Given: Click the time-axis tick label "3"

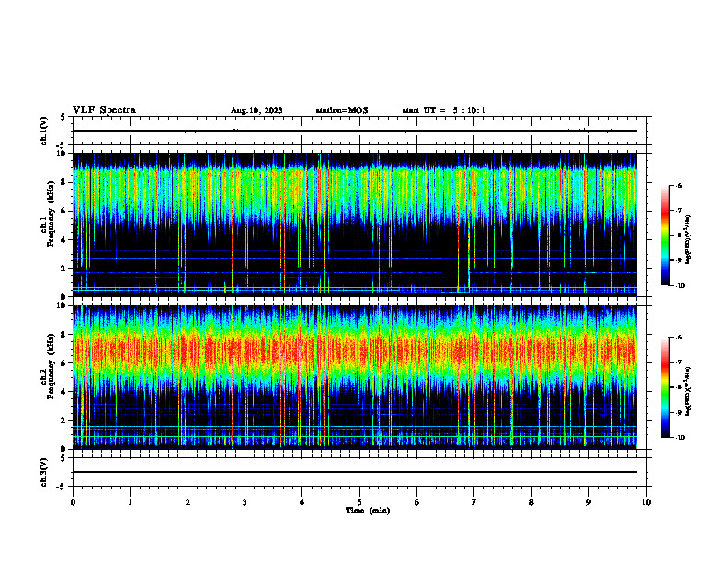Looking at the screenshot, I should click(245, 502).
